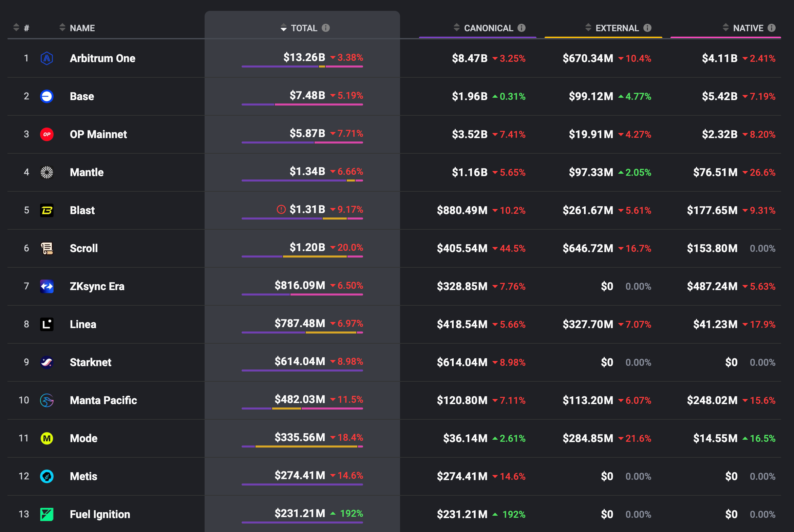
Task: Click the TOTAL column info icon
Action: coord(326,28)
